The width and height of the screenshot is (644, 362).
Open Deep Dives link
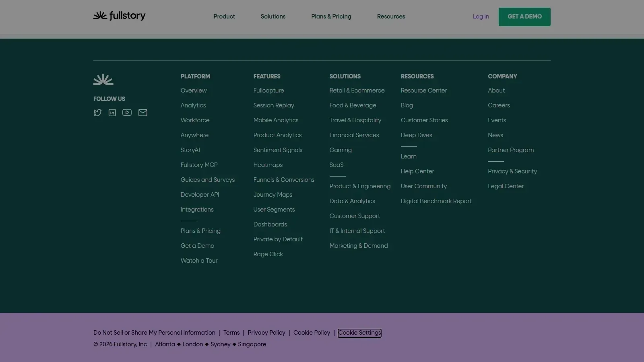point(417,135)
